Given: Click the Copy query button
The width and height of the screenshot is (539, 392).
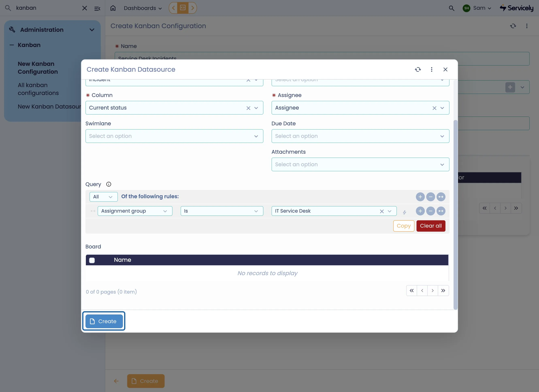Looking at the screenshot, I should pos(404,226).
